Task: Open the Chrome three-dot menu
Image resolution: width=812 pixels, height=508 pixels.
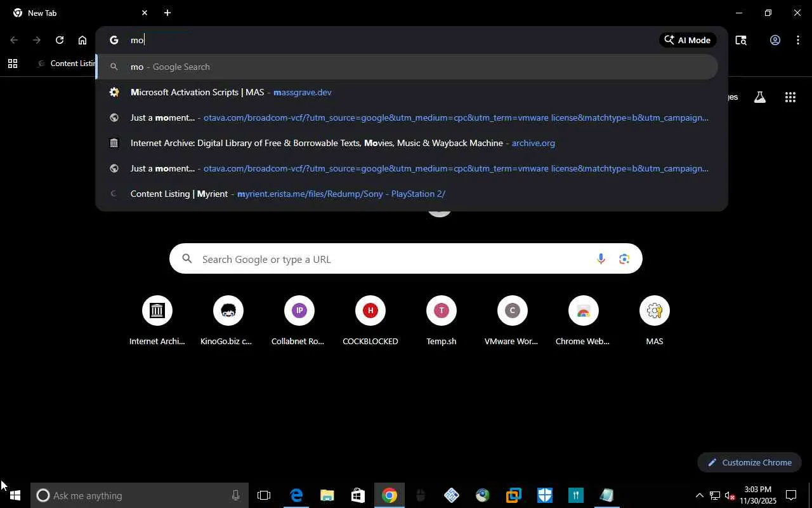Action: coord(798,40)
